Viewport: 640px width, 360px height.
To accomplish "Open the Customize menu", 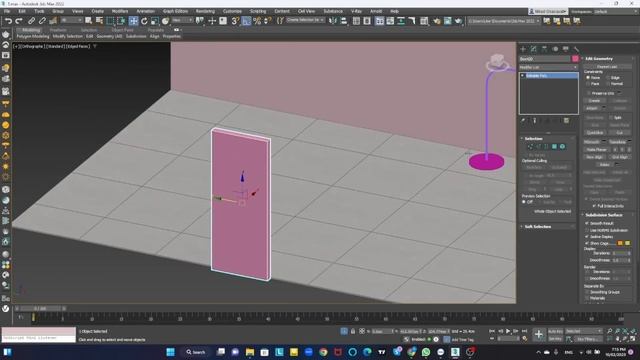I will [232, 11].
